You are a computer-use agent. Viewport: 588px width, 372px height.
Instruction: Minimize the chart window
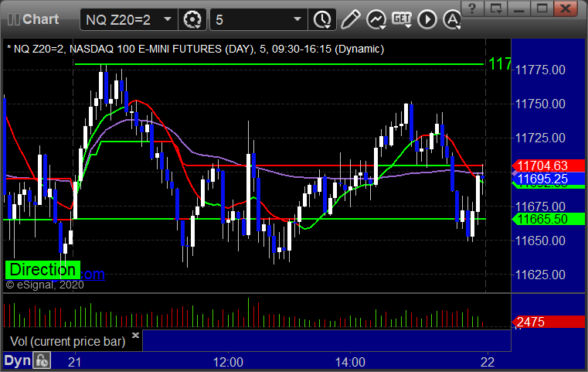tap(518, 9)
